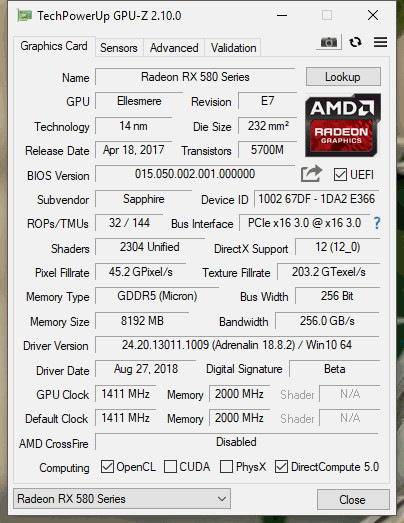Toggle the UEFI checkbox
Image resolution: width=404 pixels, height=523 pixels.
coord(340,175)
